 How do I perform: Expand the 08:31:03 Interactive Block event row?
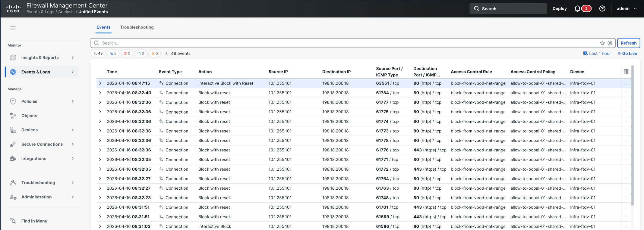point(100,226)
